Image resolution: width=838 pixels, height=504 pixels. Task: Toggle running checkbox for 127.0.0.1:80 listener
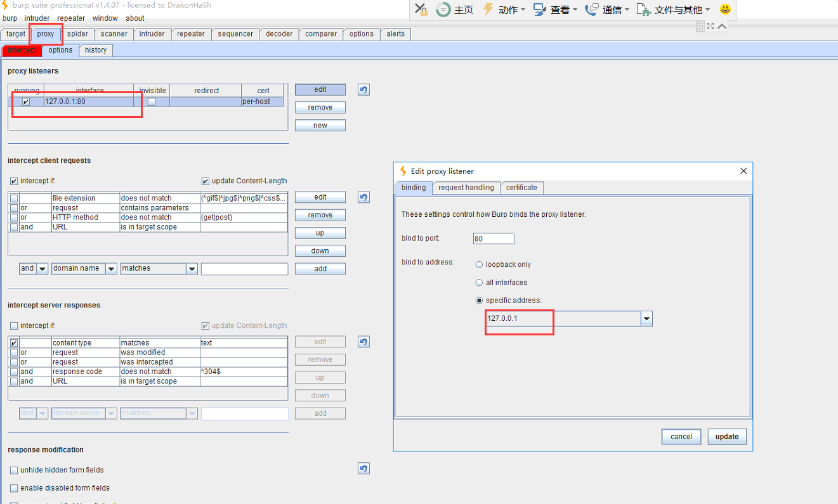coord(26,101)
